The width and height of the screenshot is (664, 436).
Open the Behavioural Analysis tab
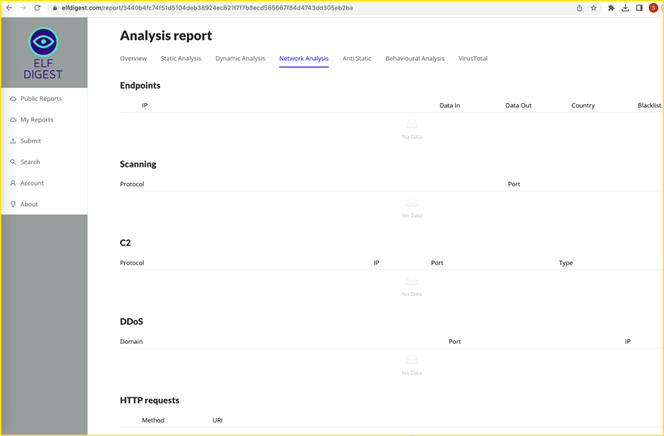coord(415,58)
